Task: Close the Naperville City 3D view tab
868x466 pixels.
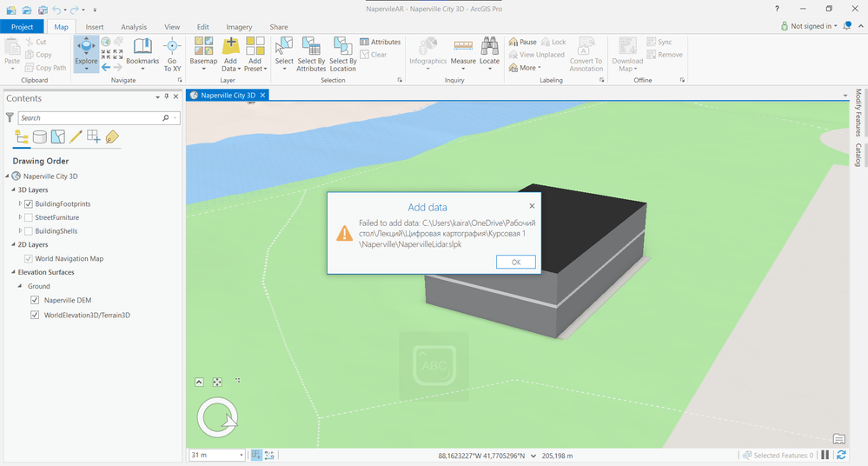Action: [x=263, y=96]
